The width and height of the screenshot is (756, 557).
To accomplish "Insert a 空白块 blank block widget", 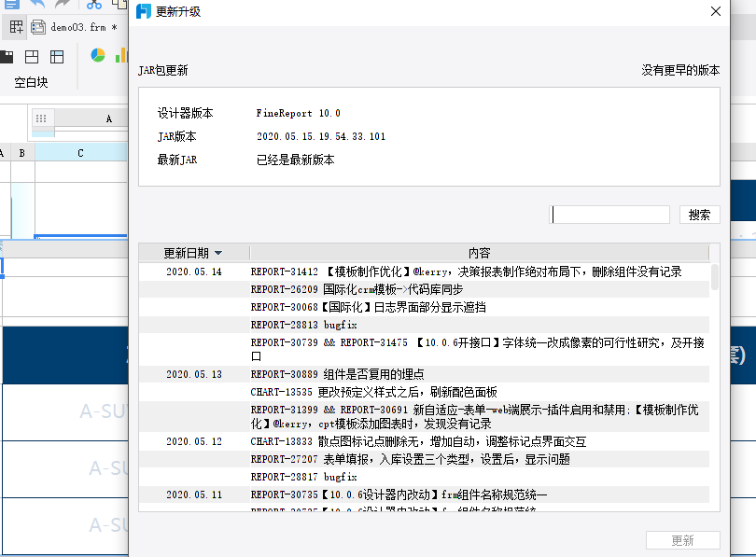I will coord(30,82).
